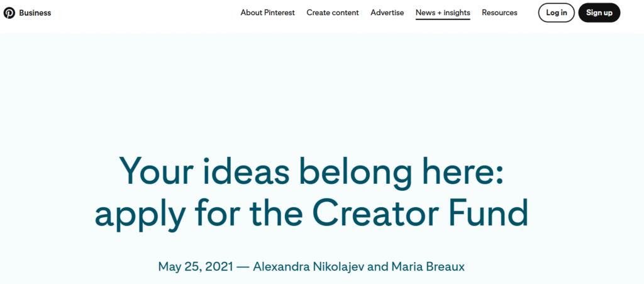Screen dimensions: 644x284
Task: Open the About Pinterest menu
Action: [x=267, y=13]
